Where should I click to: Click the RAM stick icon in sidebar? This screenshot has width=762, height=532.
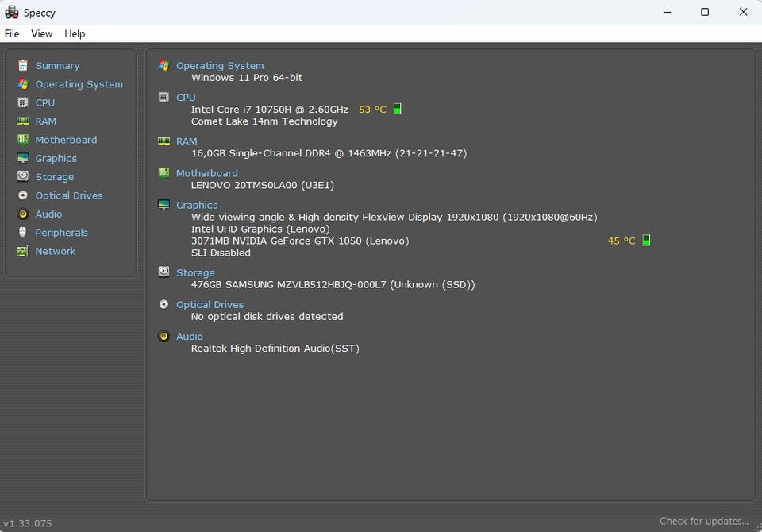[x=23, y=121]
